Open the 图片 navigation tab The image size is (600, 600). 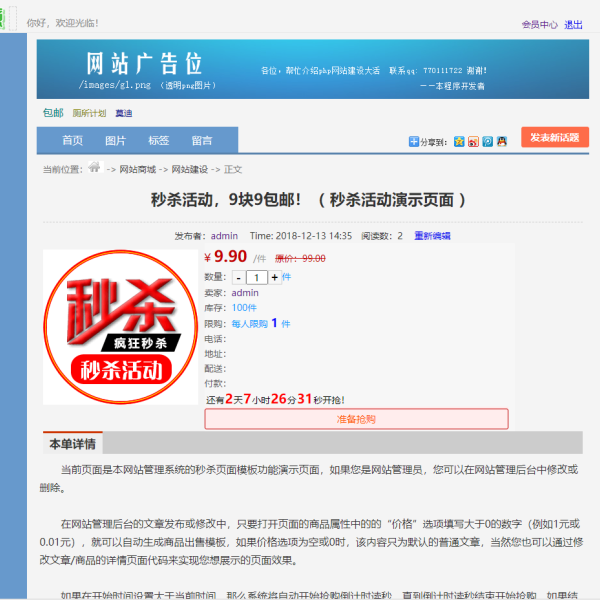[x=115, y=141]
